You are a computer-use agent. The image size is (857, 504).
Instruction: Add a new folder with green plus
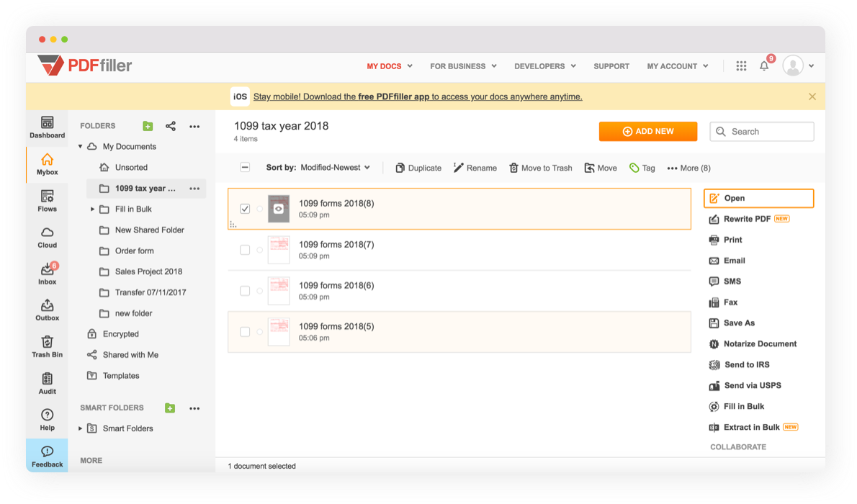pos(148,126)
